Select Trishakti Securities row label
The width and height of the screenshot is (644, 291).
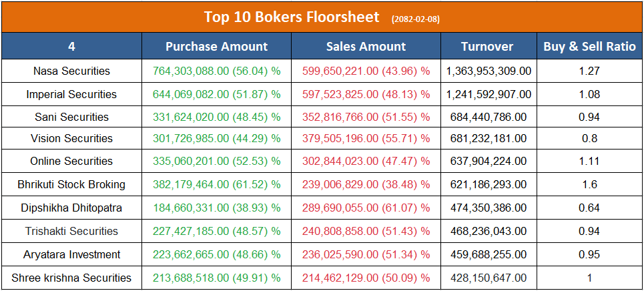71,231
